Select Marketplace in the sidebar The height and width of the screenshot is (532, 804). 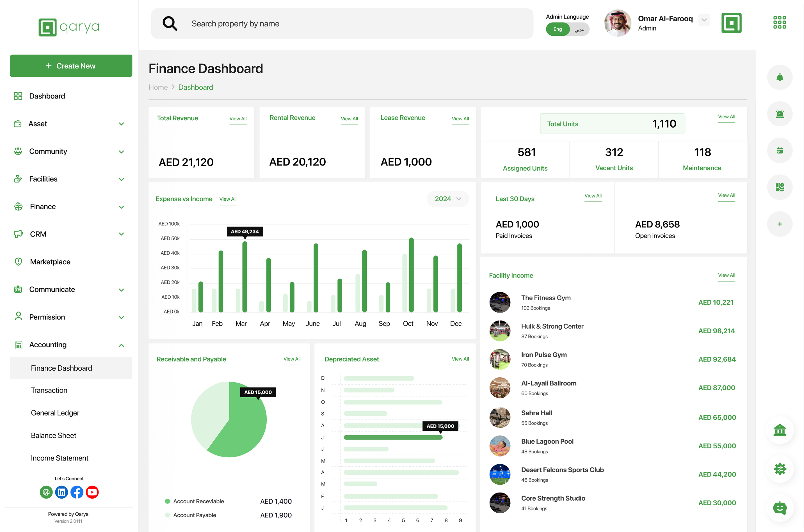coord(50,262)
